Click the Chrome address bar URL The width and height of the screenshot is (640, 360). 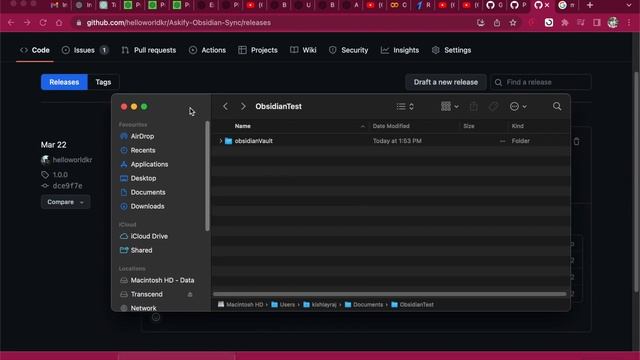(x=178, y=23)
